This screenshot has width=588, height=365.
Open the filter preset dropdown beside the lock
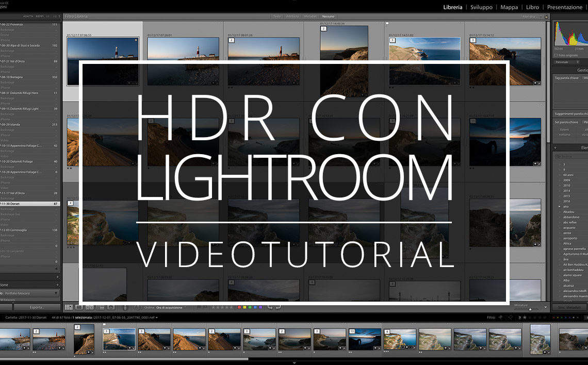click(x=532, y=16)
